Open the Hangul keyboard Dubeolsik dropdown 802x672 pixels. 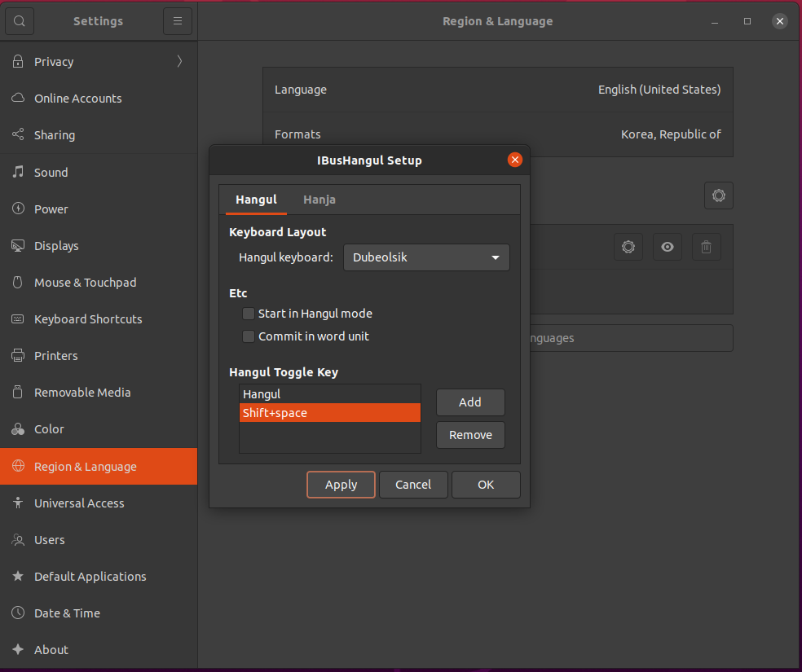(x=426, y=257)
